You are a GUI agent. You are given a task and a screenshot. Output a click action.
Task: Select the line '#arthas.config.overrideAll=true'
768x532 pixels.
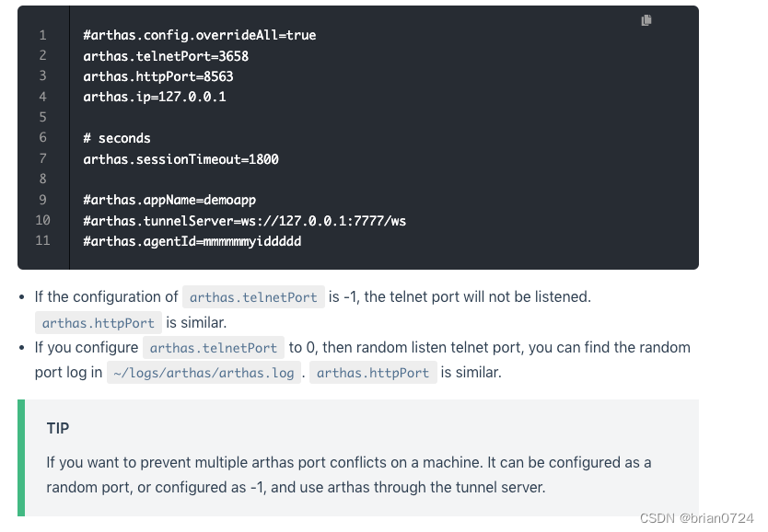coord(199,35)
